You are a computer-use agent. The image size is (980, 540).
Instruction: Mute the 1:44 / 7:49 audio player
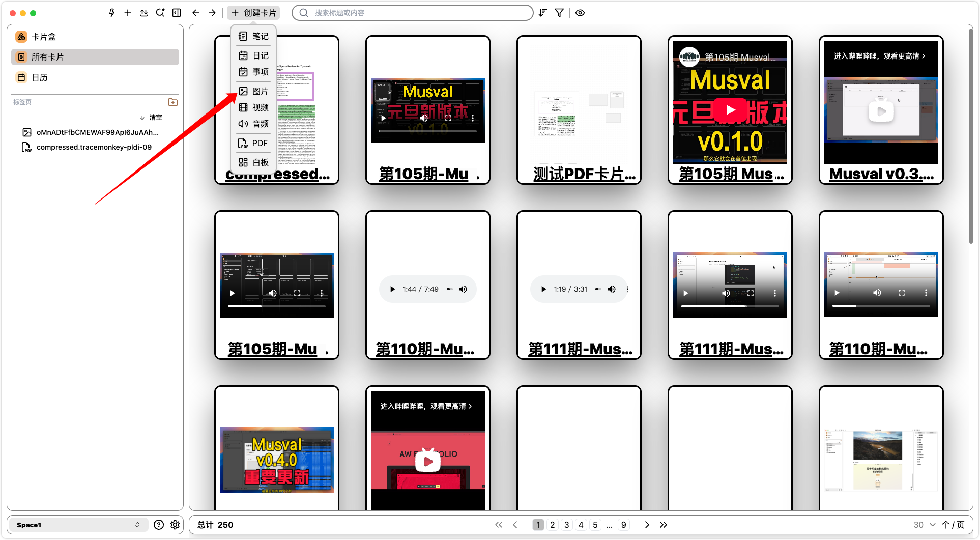pyautogui.click(x=463, y=289)
